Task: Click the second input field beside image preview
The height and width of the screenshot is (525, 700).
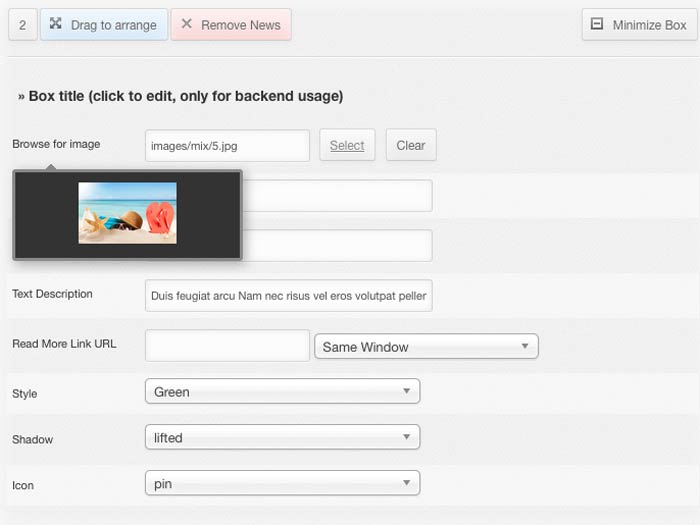Action: (x=340, y=246)
